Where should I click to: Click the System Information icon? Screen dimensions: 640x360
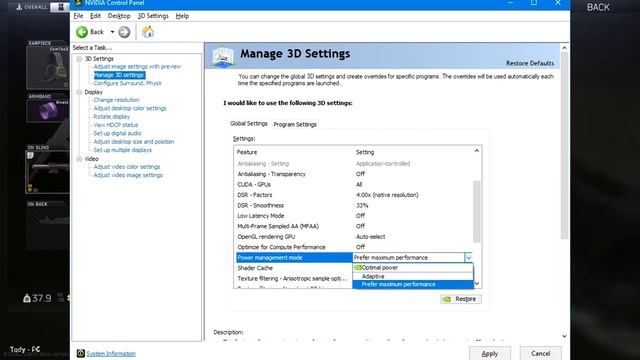click(80, 353)
